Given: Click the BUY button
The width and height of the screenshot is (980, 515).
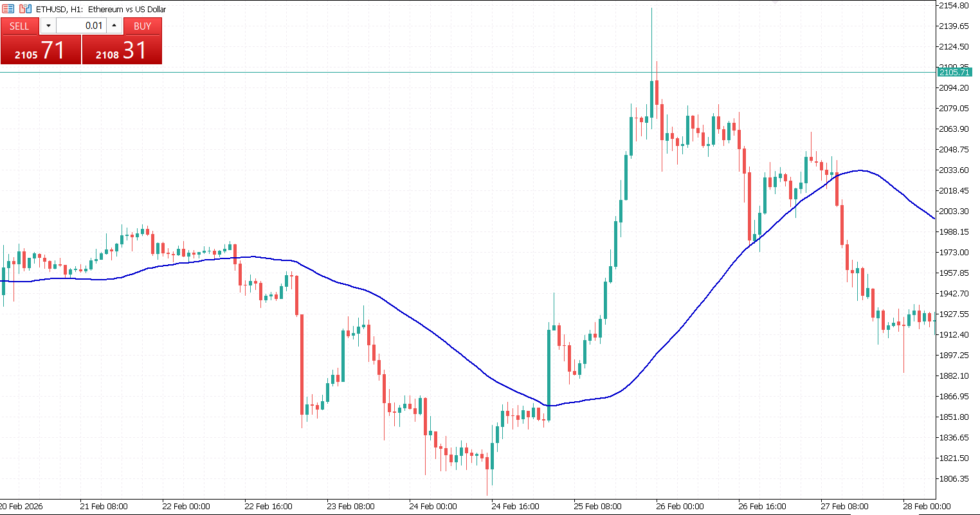Looking at the screenshot, I should [x=142, y=26].
